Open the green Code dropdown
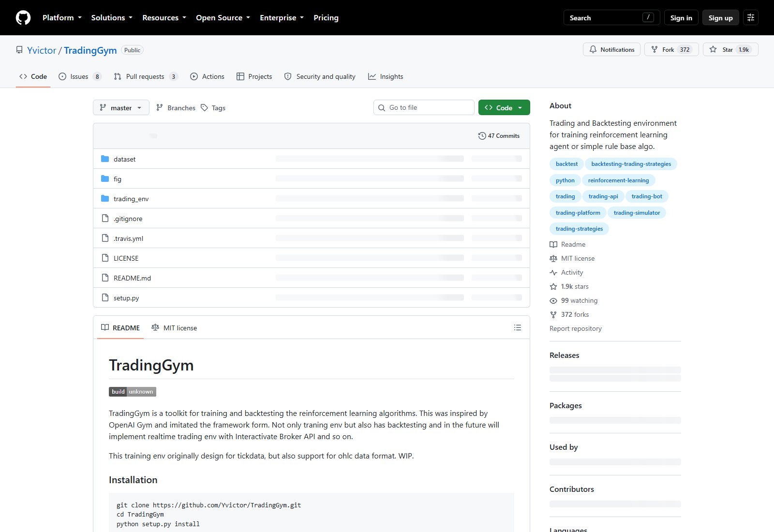Screen dimensions: 774x532 (504, 107)
